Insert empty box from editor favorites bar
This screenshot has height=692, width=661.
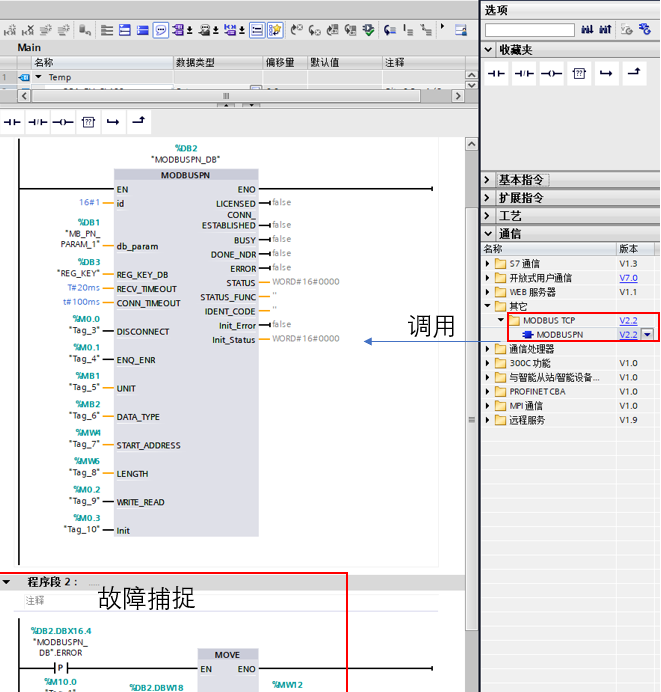coord(88,122)
